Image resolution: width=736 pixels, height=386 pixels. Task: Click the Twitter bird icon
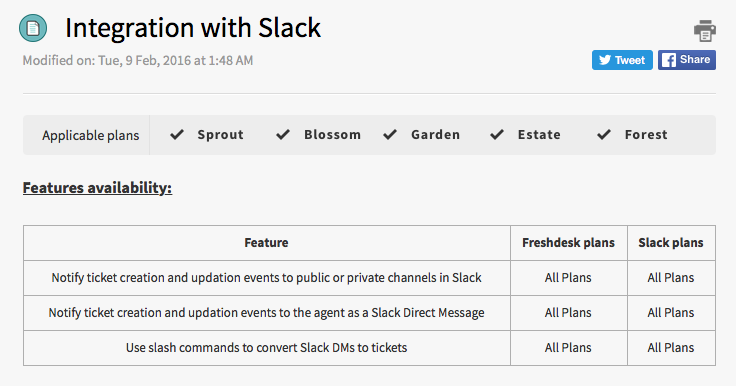[x=605, y=60]
